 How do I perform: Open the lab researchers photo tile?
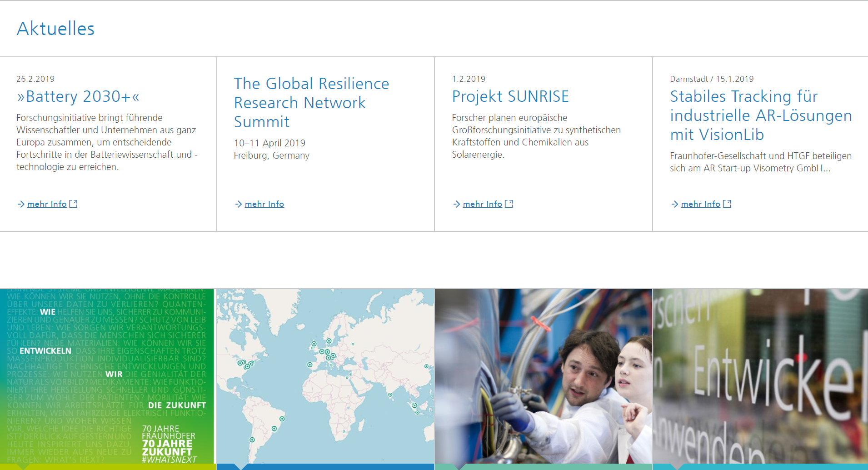tap(544, 376)
